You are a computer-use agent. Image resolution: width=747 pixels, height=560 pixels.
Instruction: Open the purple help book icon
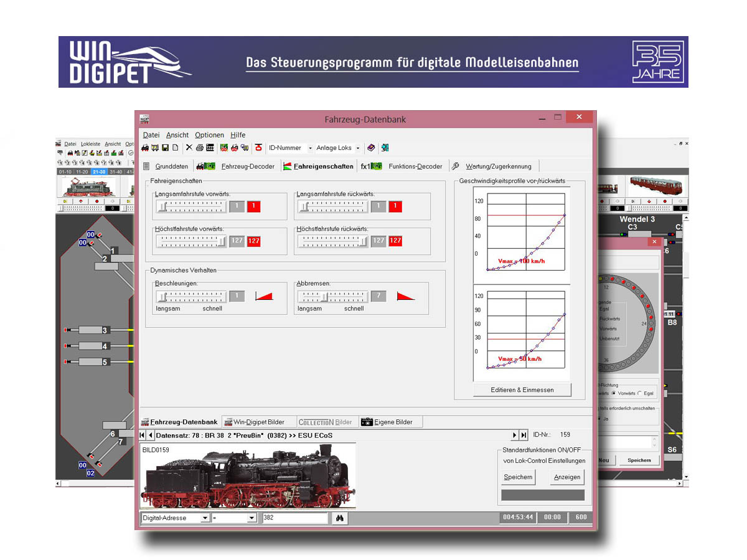(x=371, y=147)
